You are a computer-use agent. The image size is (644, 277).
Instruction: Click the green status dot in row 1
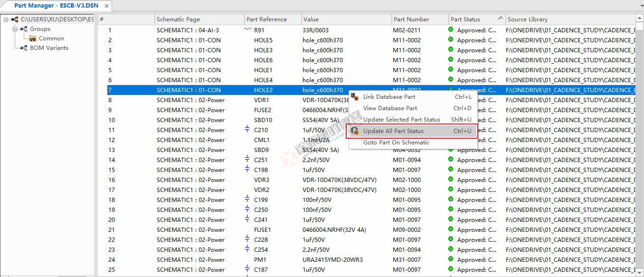(x=451, y=30)
